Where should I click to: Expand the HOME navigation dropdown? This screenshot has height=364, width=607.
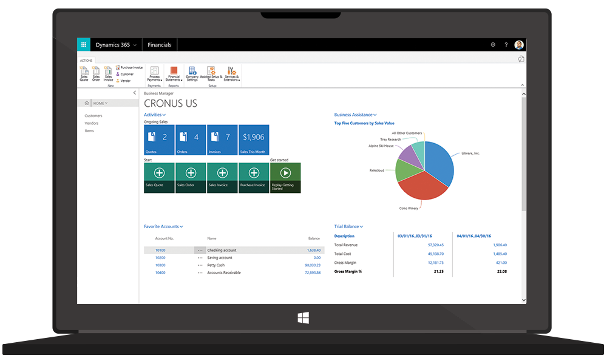[100, 103]
